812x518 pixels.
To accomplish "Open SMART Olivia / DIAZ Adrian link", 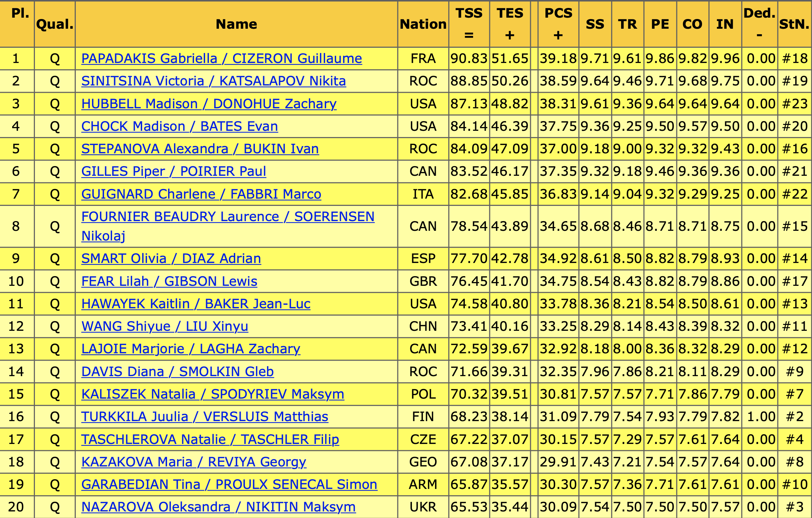I will 171,258.
